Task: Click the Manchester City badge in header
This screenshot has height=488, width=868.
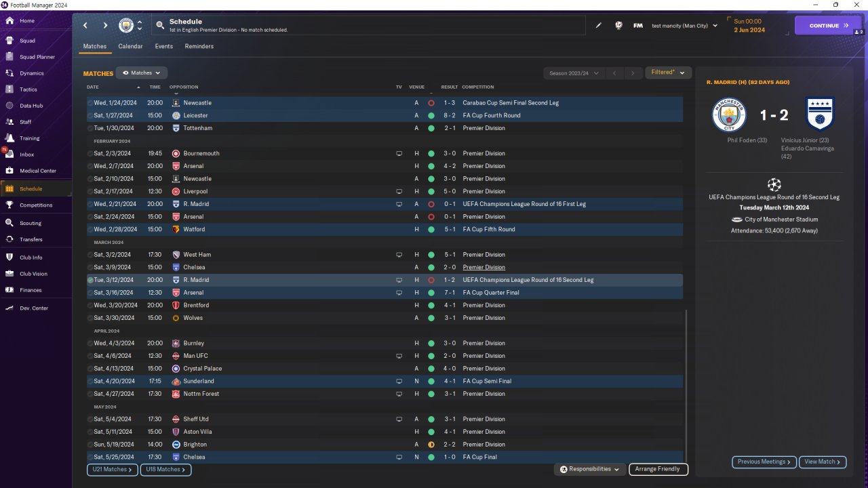Action: click(x=126, y=26)
